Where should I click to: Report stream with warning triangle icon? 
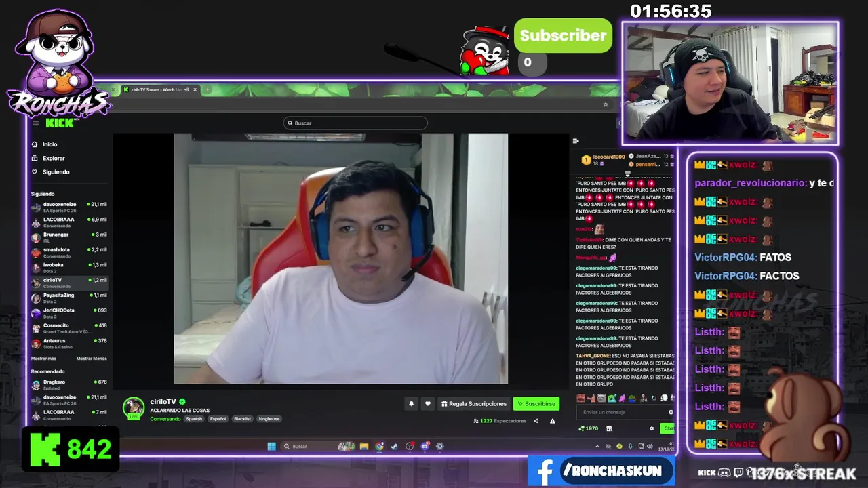click(552, 421)
